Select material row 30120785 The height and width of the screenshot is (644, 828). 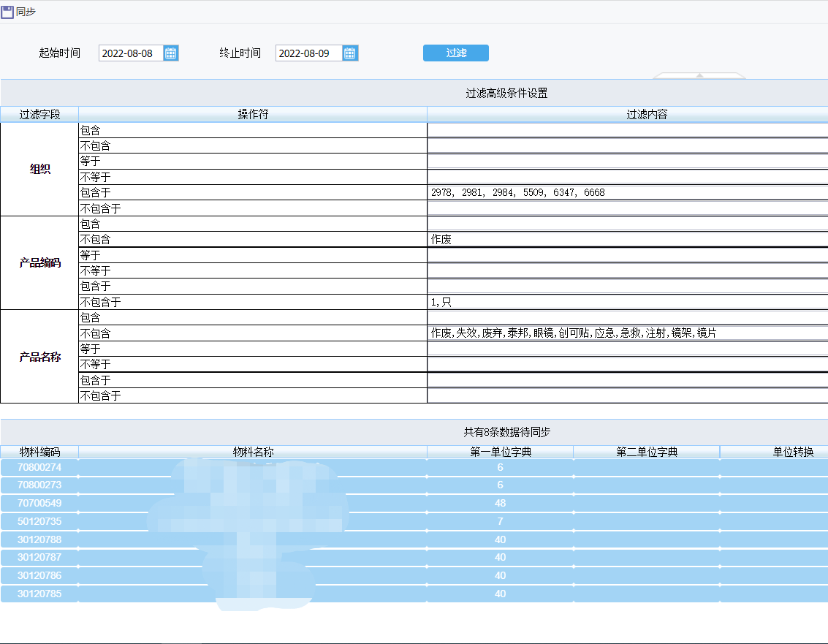(x=414, y=594)
